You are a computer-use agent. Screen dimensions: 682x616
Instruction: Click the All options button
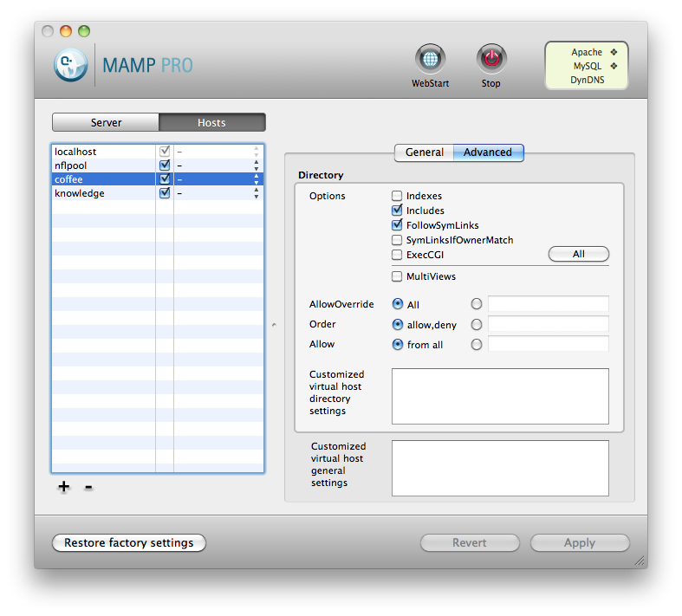point(578,254)
